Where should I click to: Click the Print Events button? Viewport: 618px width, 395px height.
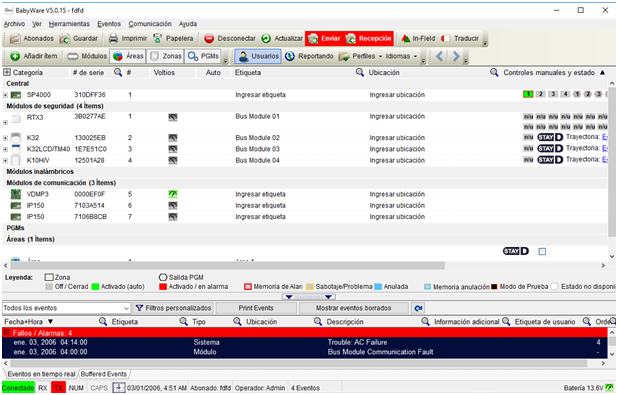[256, 308]
